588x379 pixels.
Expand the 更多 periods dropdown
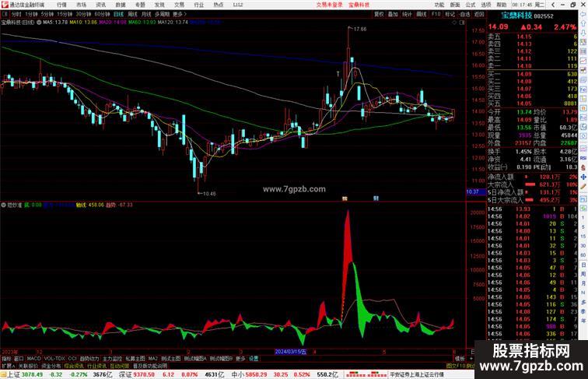[x=179, y=14]
